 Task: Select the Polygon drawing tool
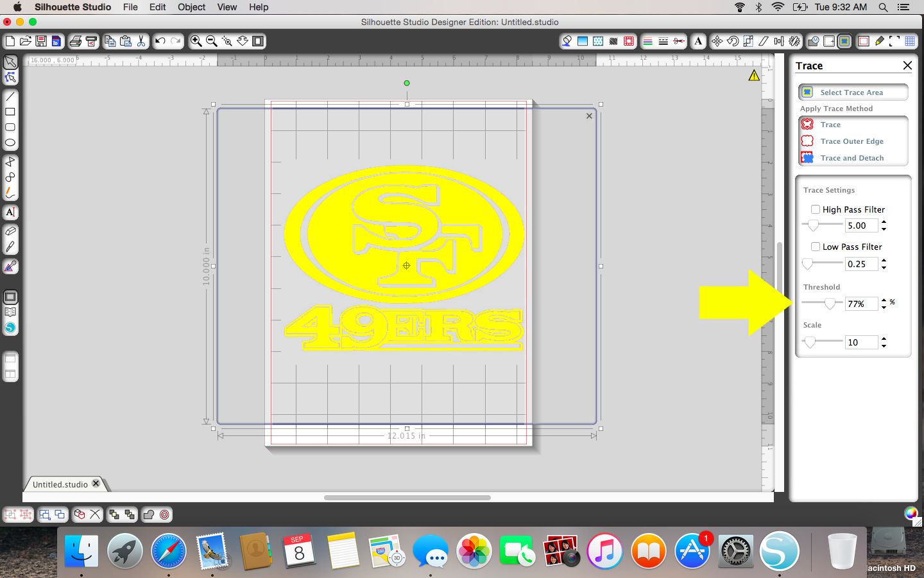pyautogui.click(x=10, y=162)
